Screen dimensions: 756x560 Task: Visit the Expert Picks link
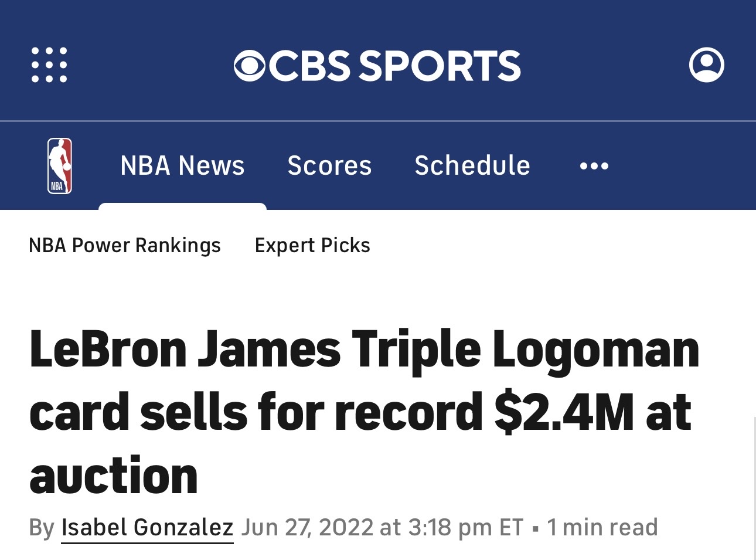(312, 245)
